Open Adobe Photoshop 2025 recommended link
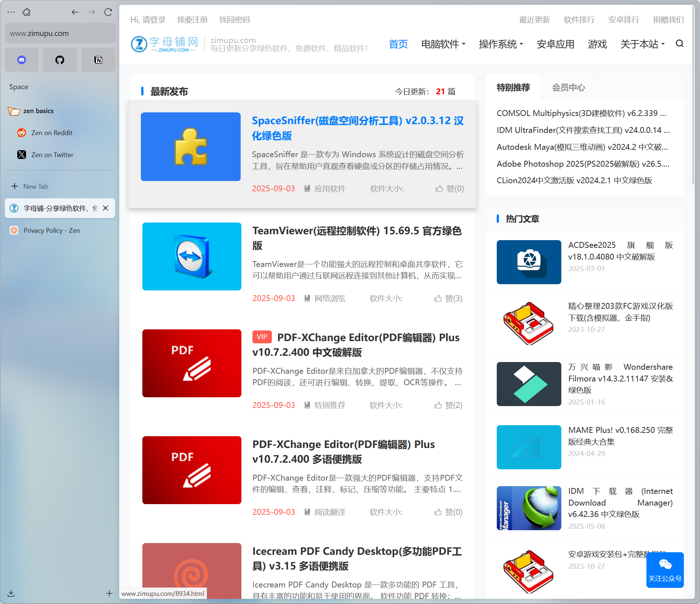Image resolution: width=700 pixels, height=604 pixels. click(x=583, y=164)
